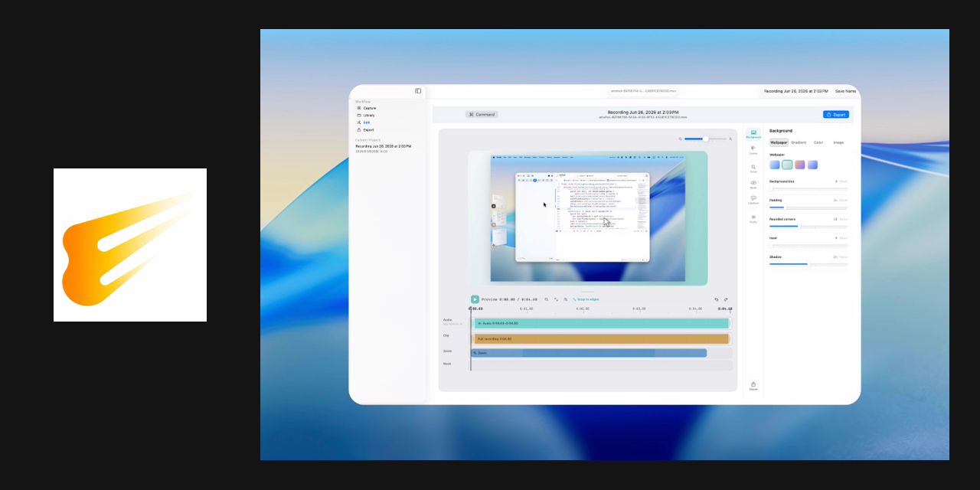Switch to the Wallpaper background tab
The height and width of the screenshot is (490, 980).
[779, 142]
